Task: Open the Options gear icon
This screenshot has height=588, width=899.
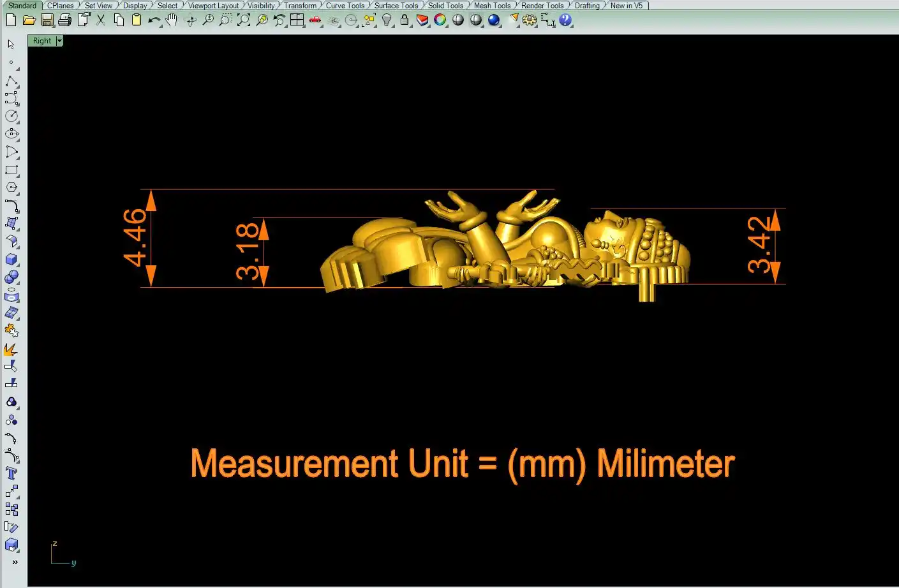Action: coord(530,20)
